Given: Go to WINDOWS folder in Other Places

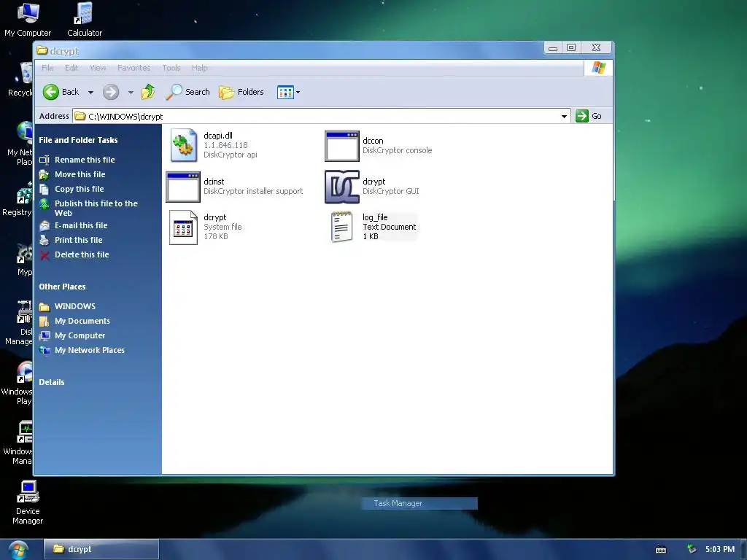Looking at the screenshot, I should 75,306.
